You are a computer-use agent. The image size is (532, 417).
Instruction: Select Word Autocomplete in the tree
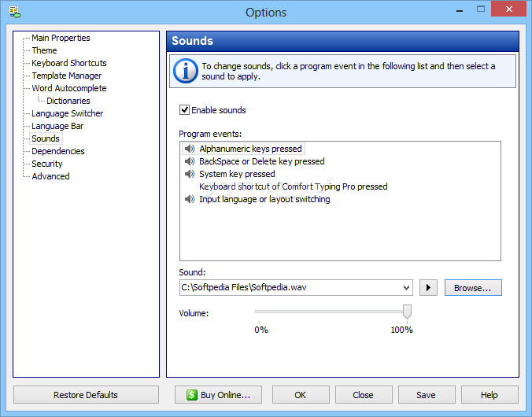(69, 88)
